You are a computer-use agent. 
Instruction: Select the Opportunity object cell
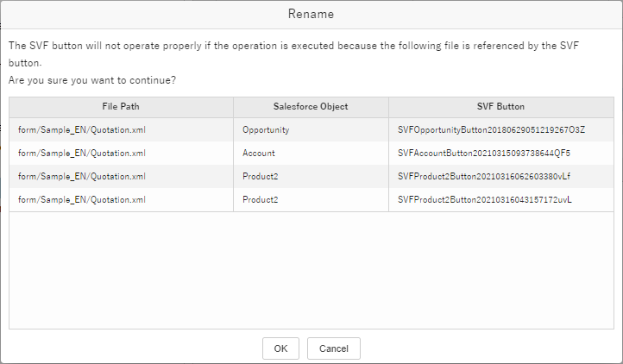point(311,130)
